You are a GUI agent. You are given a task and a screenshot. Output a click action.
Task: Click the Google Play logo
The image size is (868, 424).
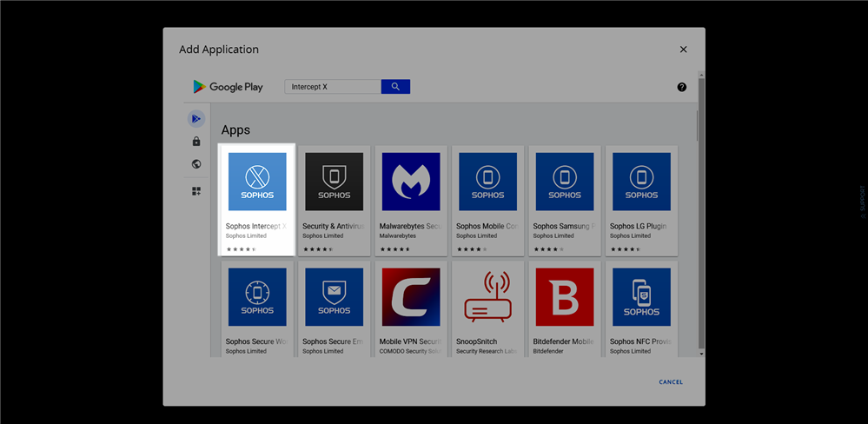coord(228,87)
